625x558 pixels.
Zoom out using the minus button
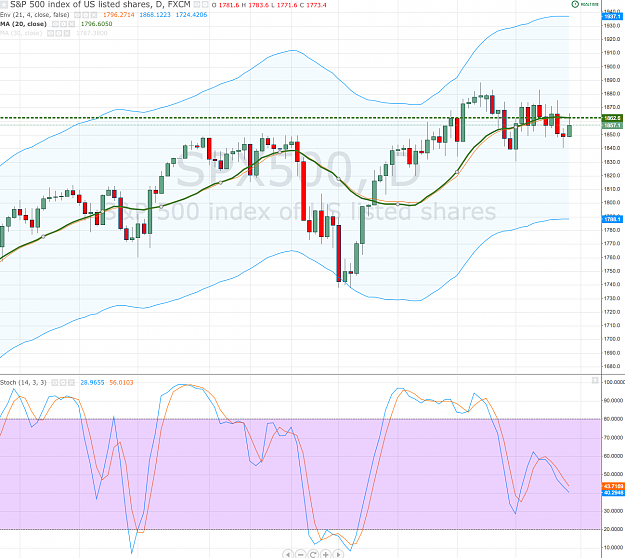point(300,554)
